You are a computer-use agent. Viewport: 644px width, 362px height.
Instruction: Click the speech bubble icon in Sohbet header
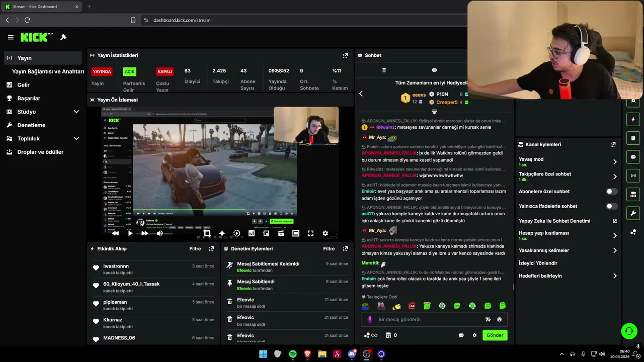tap(434, 70)
